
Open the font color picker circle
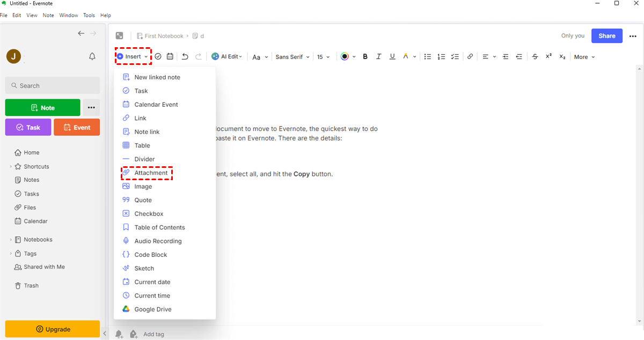(345, 56)
